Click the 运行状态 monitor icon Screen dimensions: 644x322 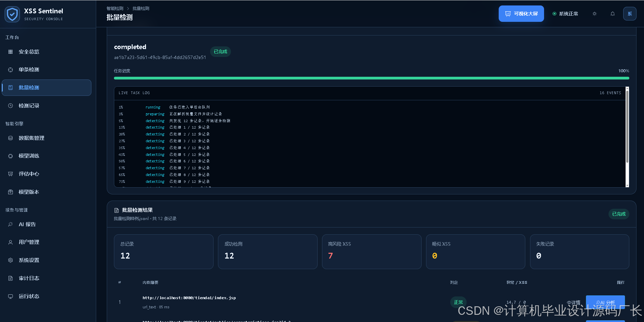[x=11, y=296]
